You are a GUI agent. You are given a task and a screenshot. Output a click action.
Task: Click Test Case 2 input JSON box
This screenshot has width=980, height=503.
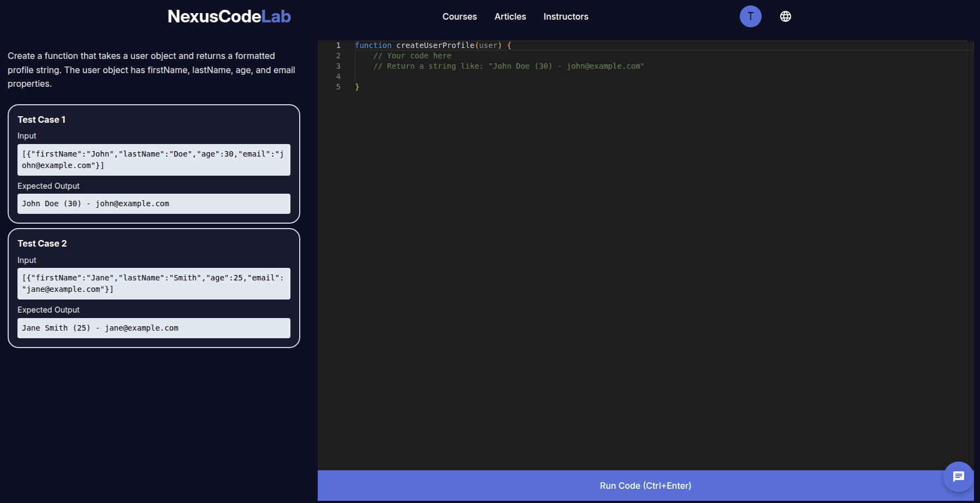pyautogui.click(x=154, y=284)
